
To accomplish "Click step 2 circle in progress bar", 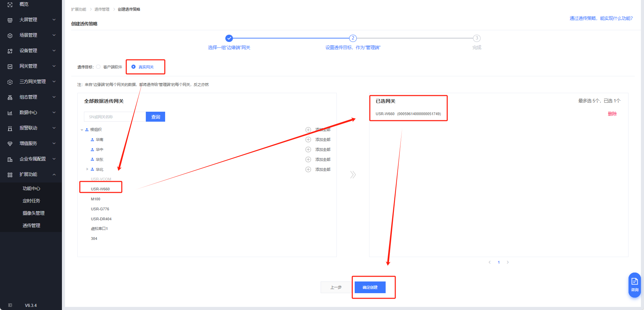I will point(353,38).
